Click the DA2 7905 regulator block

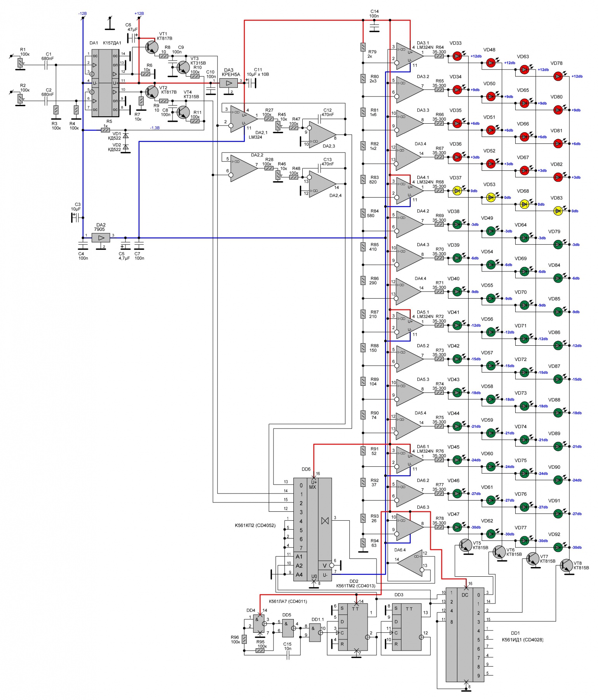pos(101,238)
